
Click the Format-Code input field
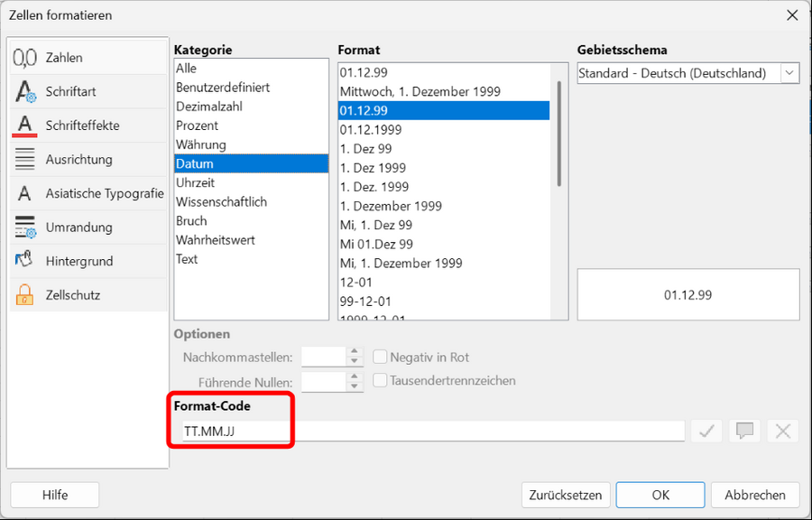point(433,431)
